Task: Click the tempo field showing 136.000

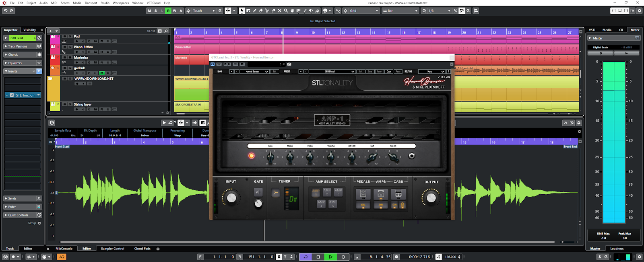Action: click(450, 257)
